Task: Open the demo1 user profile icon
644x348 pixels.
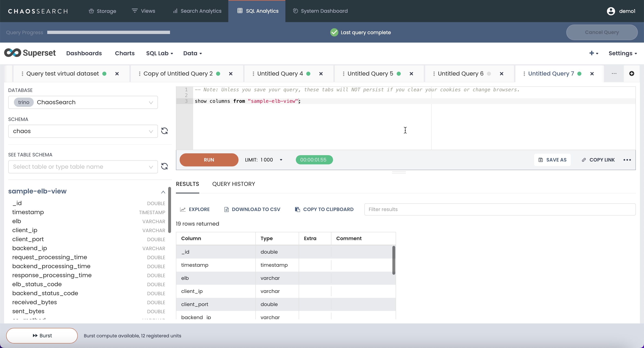Action: [x=611, y=11]
